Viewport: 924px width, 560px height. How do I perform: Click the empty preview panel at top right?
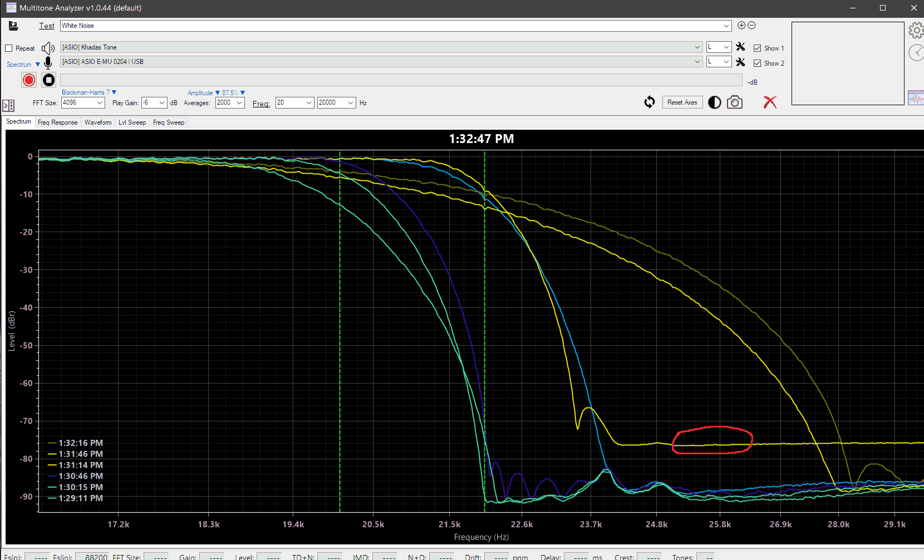[848, 63]
